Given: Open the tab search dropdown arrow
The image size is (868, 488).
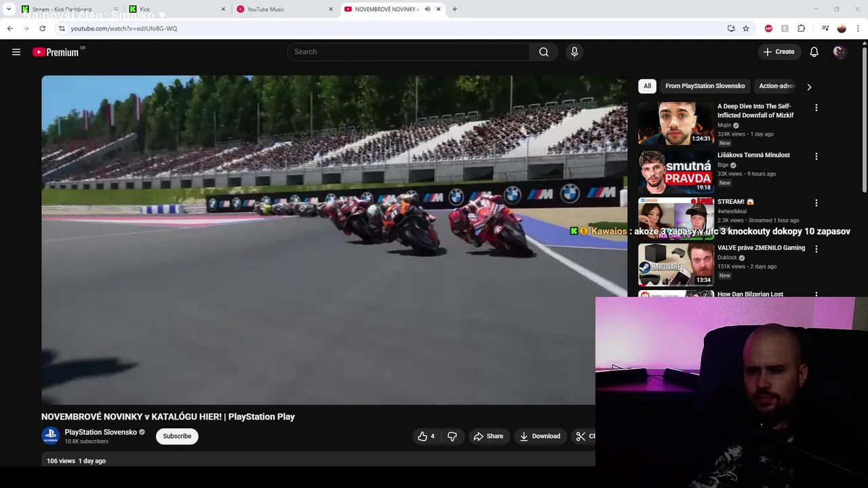Looking at the screenshot, I should click(x=9, y=9).
